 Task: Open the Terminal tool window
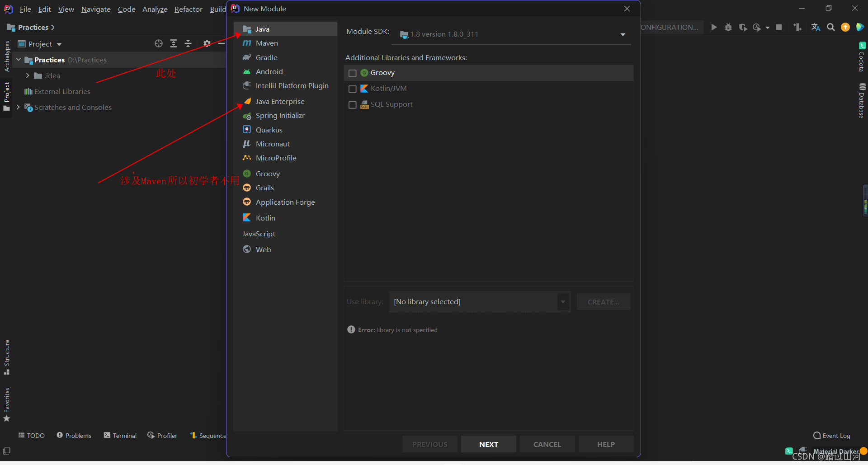(120, 436)
